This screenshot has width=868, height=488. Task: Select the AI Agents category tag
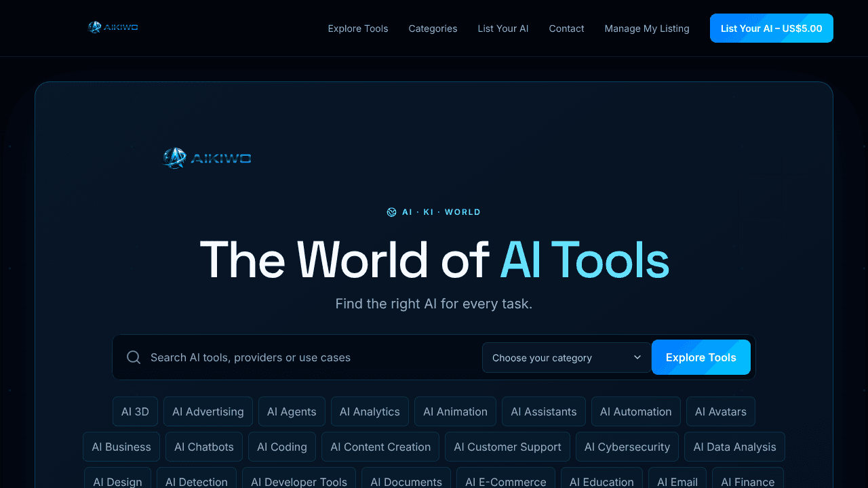coord(292,411)
